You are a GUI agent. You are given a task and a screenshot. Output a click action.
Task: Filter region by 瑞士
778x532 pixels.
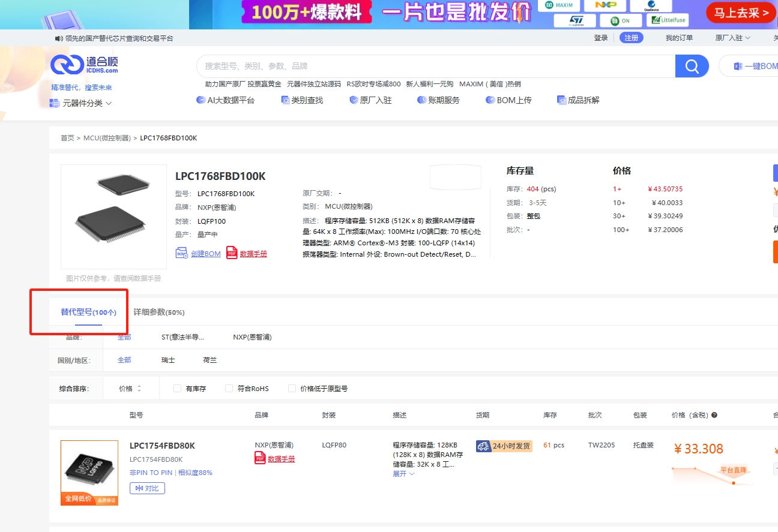tap(168, 360)
